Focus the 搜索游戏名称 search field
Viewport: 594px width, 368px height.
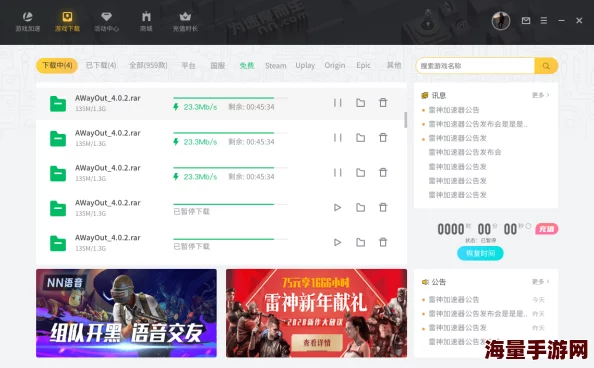click(475, 66)
